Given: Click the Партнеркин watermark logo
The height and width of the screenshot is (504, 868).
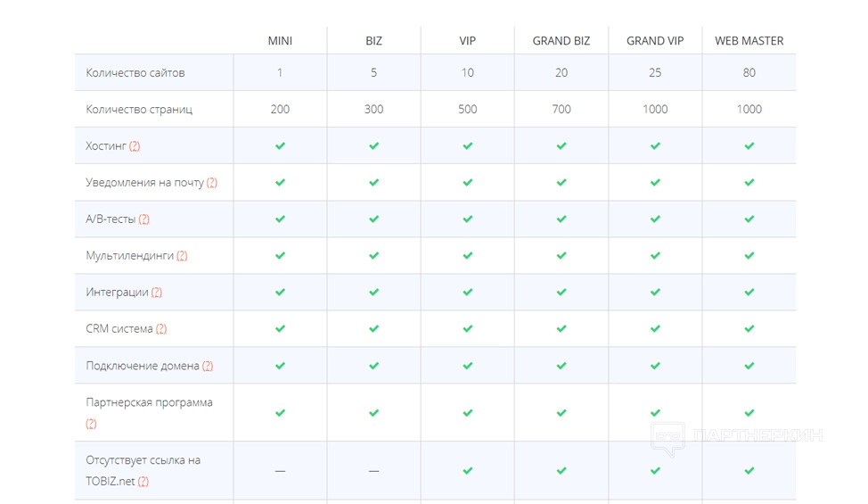Looking at the screenshot, I should (x=736, y=436).
